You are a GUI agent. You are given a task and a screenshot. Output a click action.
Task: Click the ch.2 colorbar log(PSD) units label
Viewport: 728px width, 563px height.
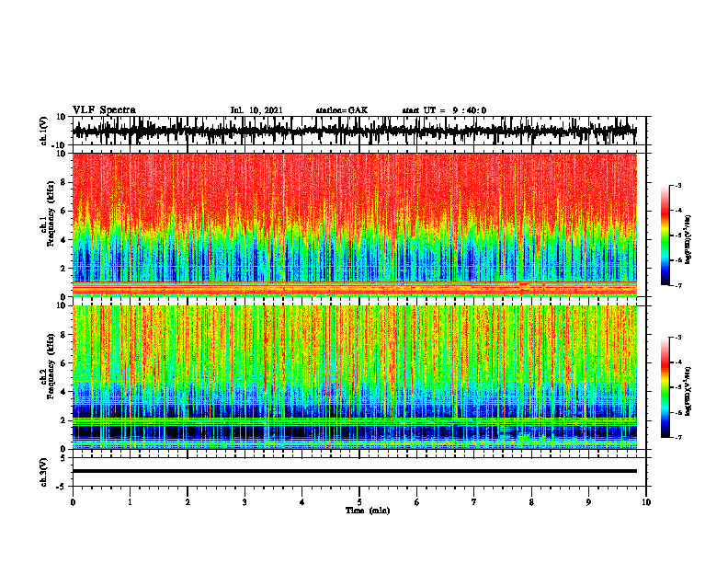click(x=688, y=392)
